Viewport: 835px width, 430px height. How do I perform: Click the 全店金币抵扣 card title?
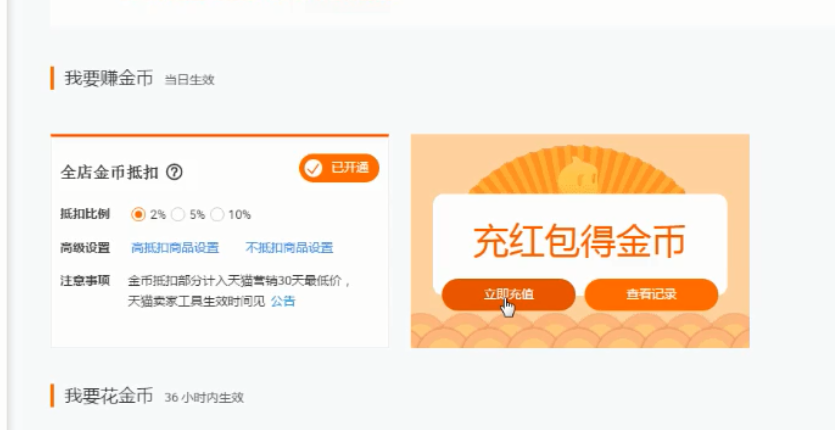click(110, 173)
